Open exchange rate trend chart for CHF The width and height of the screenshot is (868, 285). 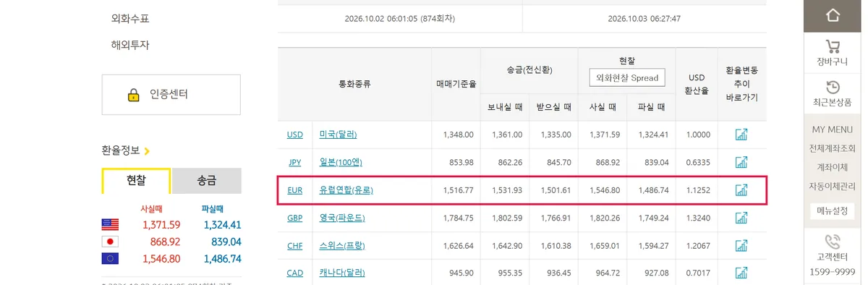[x=741, y=245]
